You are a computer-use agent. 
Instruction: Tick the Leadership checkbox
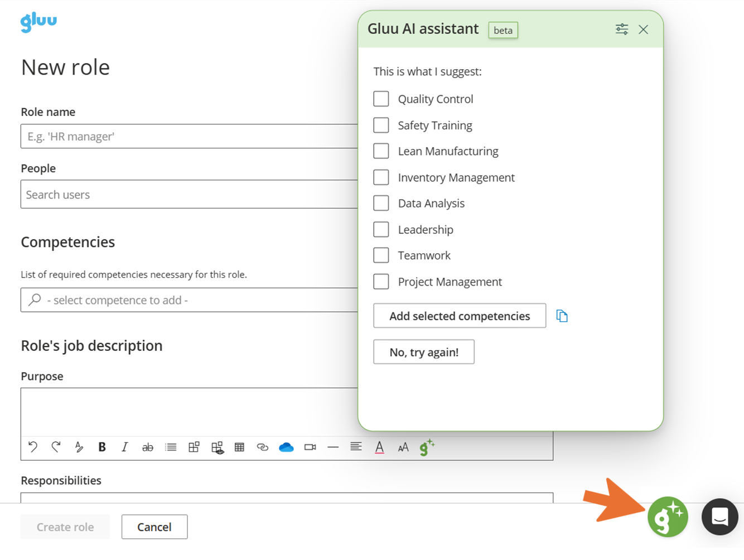click(381, 229)
